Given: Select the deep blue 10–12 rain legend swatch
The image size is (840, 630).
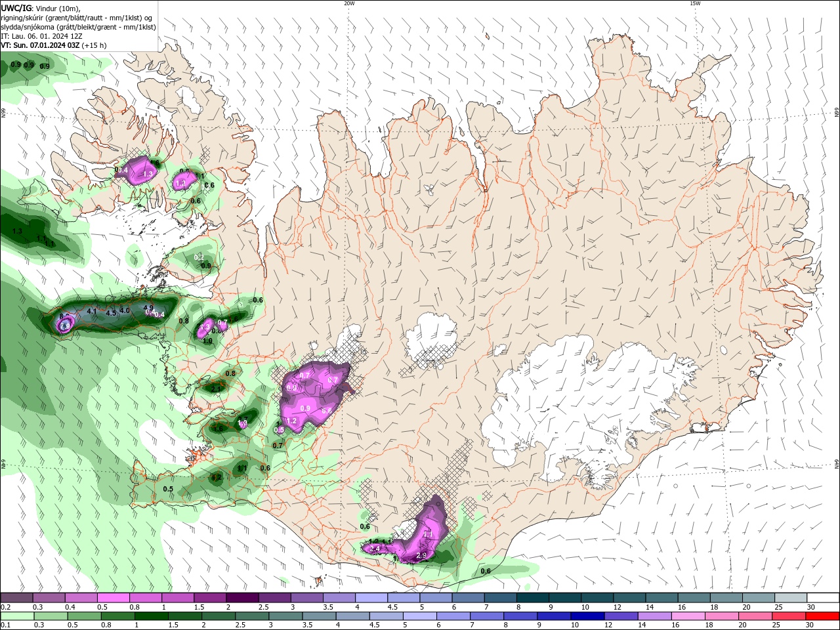Looking at the screenshot, I should click(587, 616).
